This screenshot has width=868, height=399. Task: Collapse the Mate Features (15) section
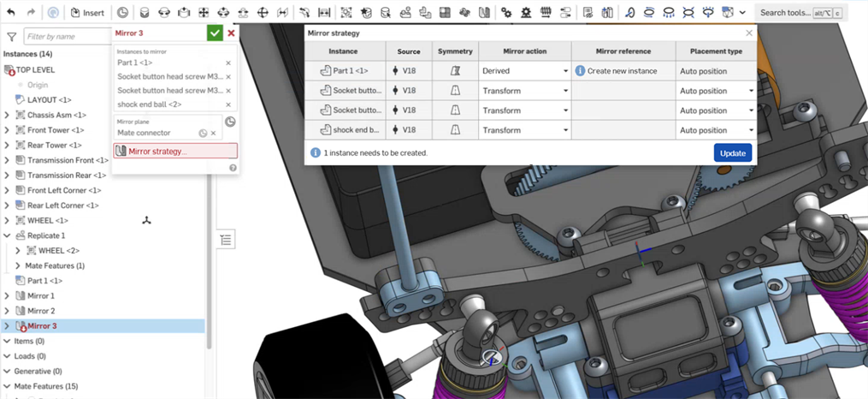point(7,386)
